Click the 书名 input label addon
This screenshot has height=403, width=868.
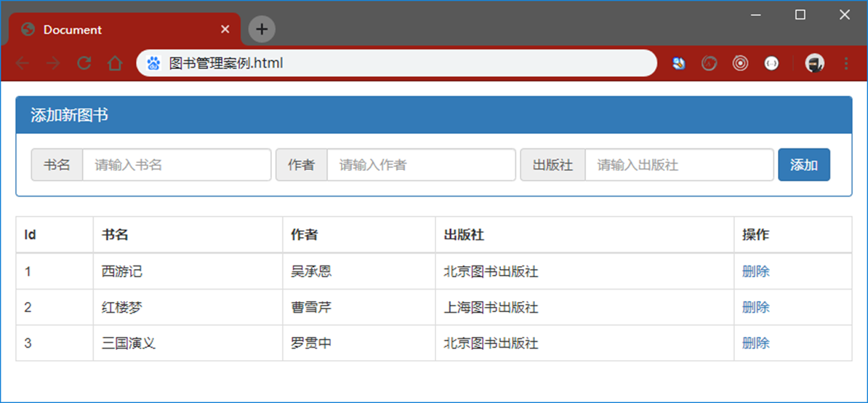(57, 165)
